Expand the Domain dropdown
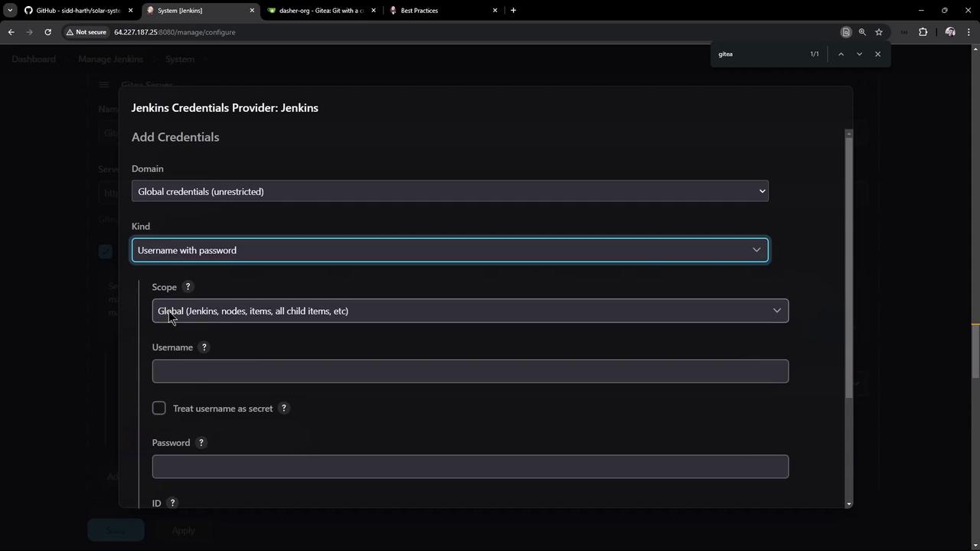Screen dimensions: 980x551 pos(450,191)
